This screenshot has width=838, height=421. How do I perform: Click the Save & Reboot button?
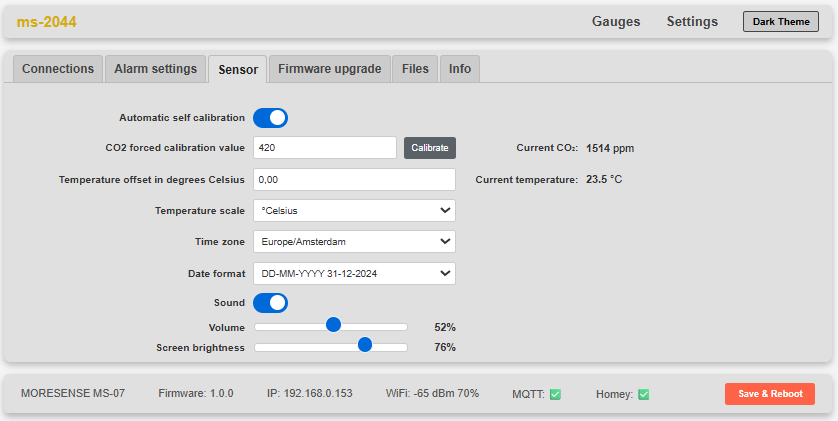pyautogui.click(x=770, y=394)
